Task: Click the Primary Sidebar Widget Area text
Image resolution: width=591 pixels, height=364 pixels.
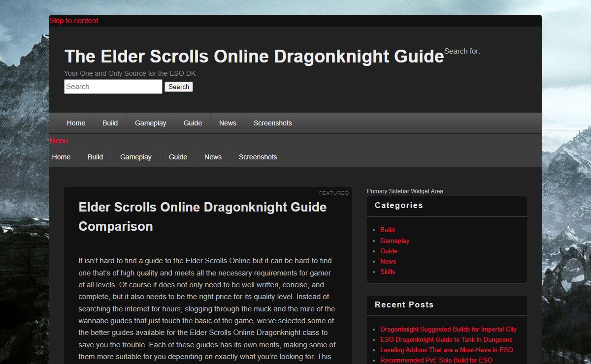Action: point(405,191)
